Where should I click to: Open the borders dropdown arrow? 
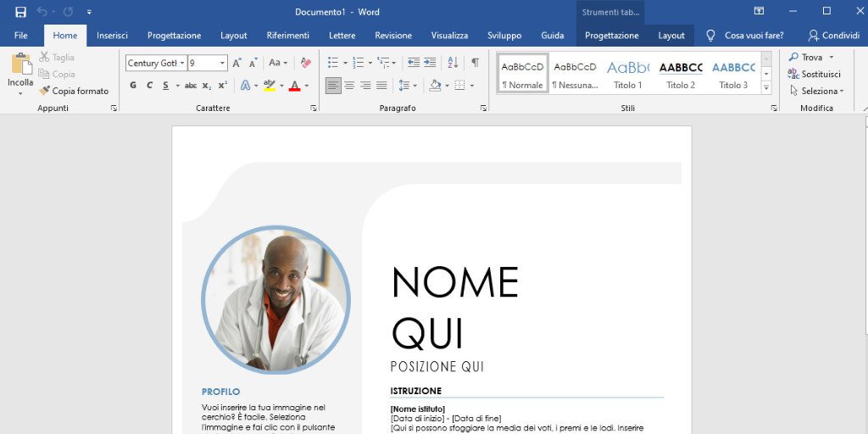pos(472,86)
